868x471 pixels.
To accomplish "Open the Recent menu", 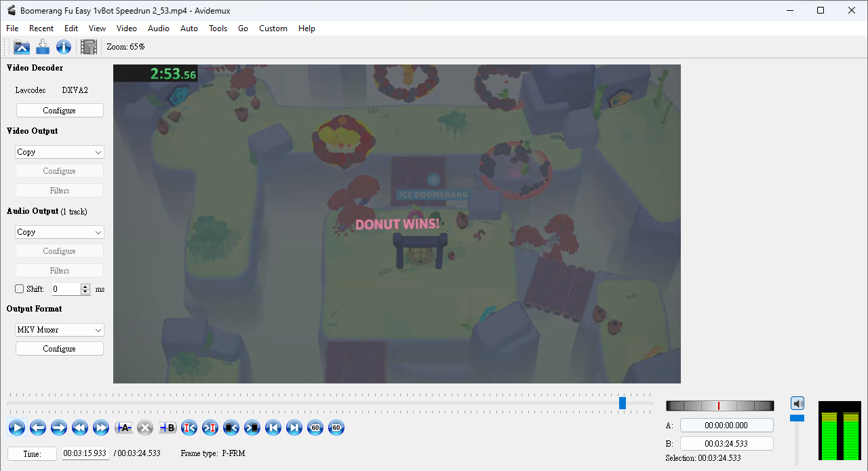I will [x=41, y=29].
